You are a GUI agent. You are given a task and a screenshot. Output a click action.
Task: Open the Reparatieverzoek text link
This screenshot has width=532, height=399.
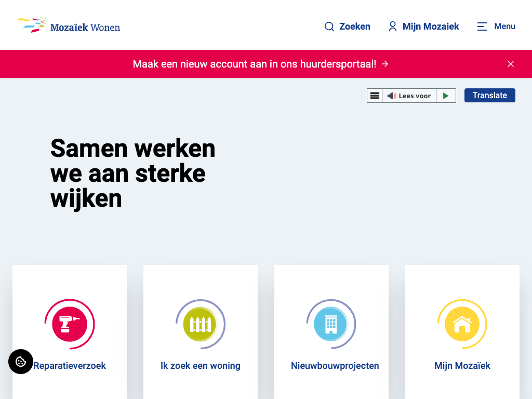(x=70, y=366)
